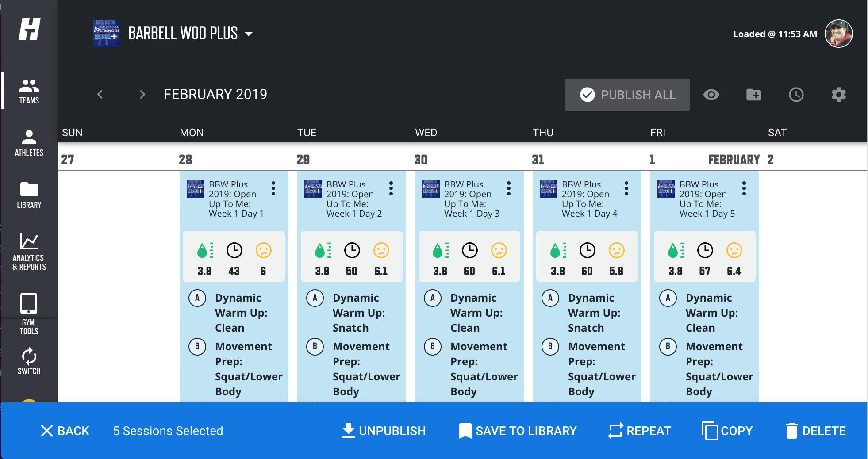Select block B Movement Prep on Monday 28
The image size is (868, 459).
tap(234, 369)
